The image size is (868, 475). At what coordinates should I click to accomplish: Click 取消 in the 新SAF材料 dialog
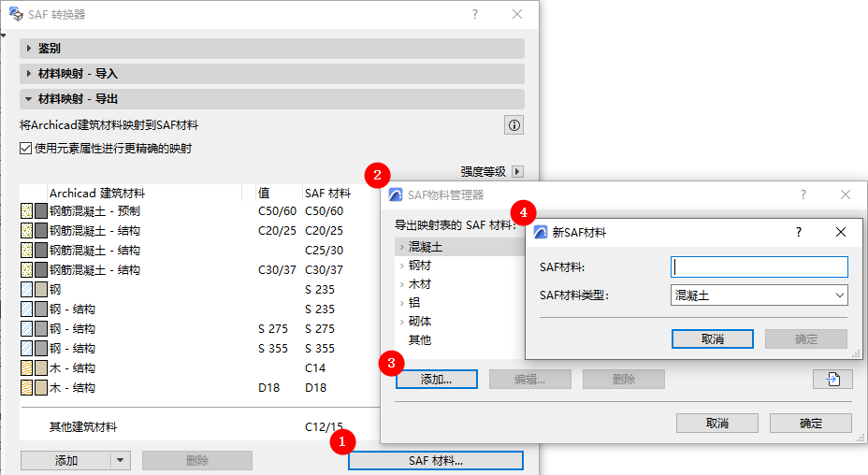tap(713, 338)
